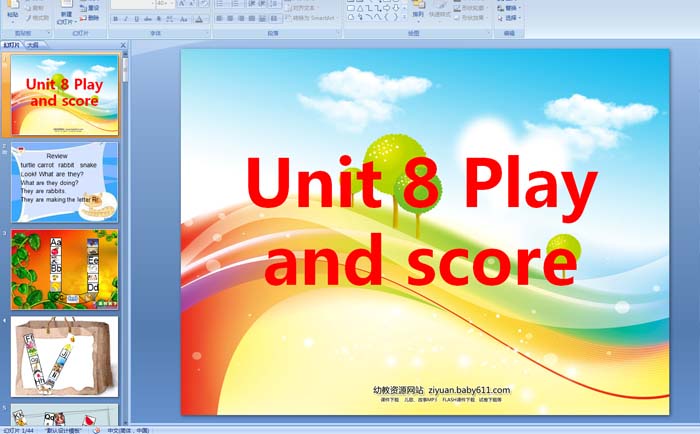Screen dimensions: 700x434
Task: Click the Convert to SmartArt button
Action: click(x=311, y=18)
